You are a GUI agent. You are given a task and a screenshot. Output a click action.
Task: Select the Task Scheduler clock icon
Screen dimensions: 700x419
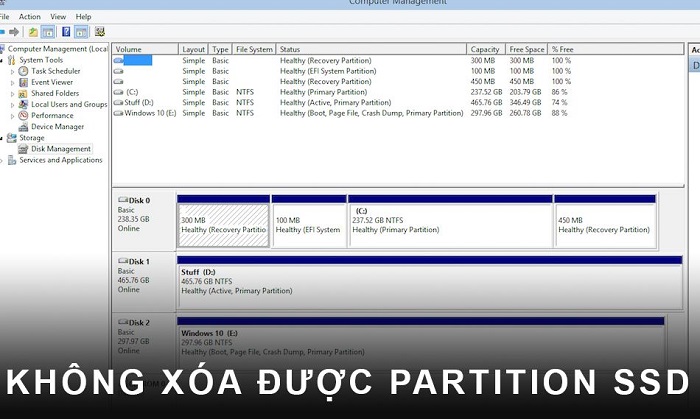point(23,71)
